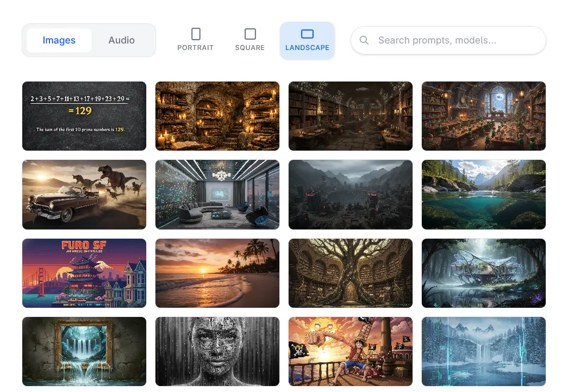Viewport: 568px width, 392px height.
Task: Select the Images tab
Action: pyautogui.click(x=59, y=40)
